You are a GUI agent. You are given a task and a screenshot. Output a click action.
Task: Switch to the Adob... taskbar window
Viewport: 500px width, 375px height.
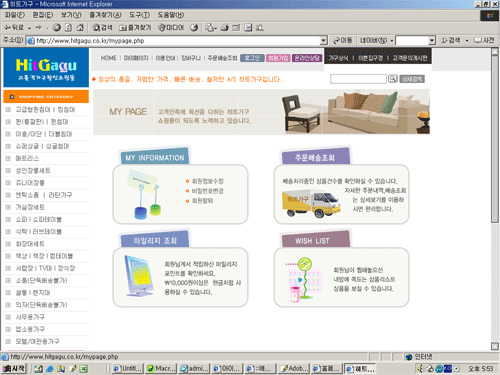(294, 369)
